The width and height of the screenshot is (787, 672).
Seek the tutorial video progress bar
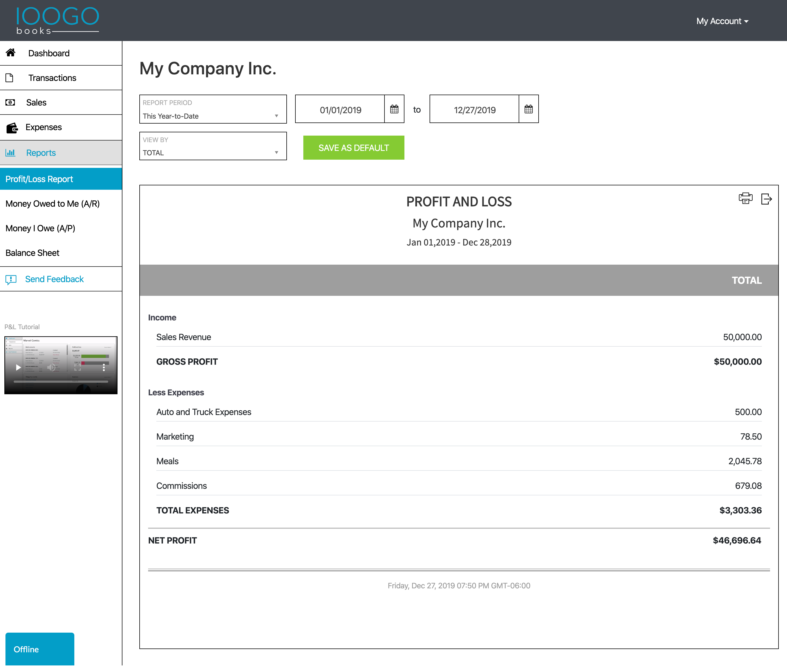pyautogui.click(x=61, y=381)
